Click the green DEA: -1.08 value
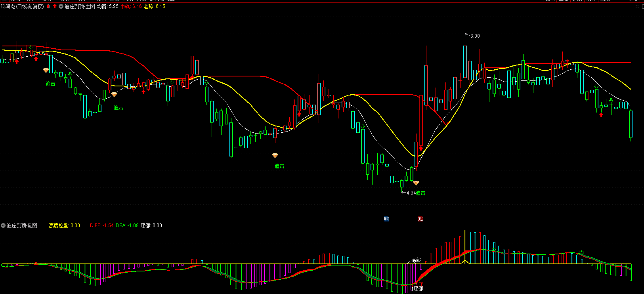Screen dimensions: 644x294 pyautogui.click(x=127, y=225)
